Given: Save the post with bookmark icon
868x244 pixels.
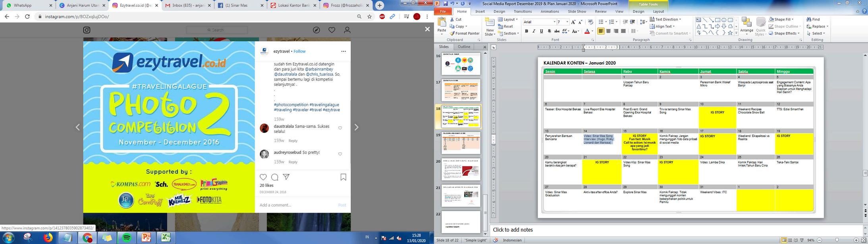Looking at the screenshot, I should 343,177.
